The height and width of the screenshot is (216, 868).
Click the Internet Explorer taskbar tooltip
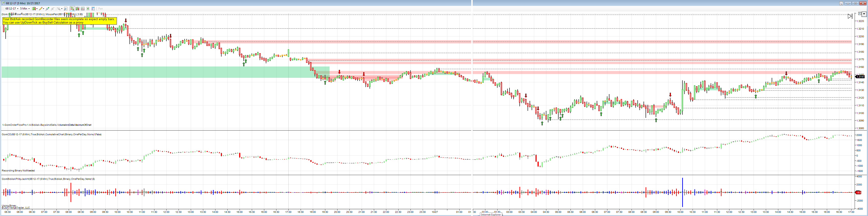pyautogui.click(x=491, y=214)
